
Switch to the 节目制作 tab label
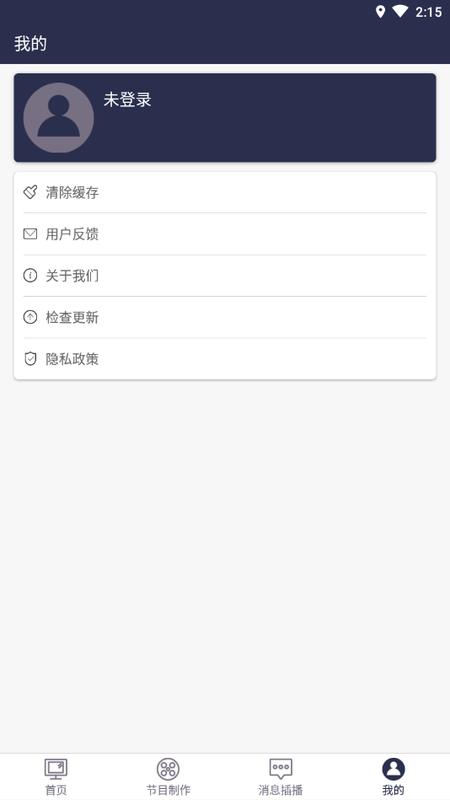tap(168, 790)
